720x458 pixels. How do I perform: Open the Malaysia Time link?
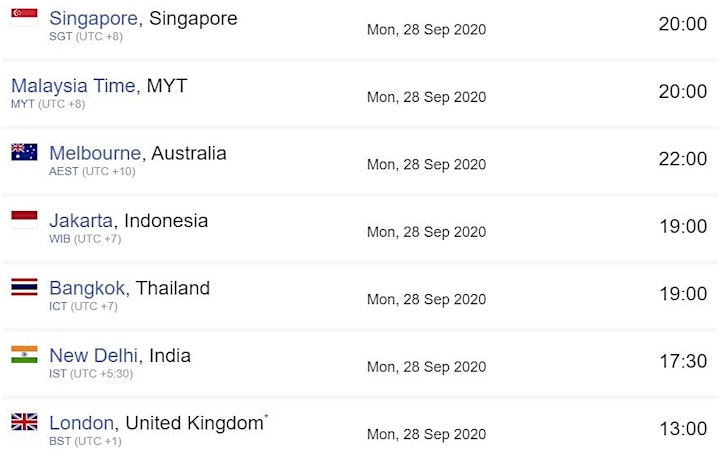[73, 86]
